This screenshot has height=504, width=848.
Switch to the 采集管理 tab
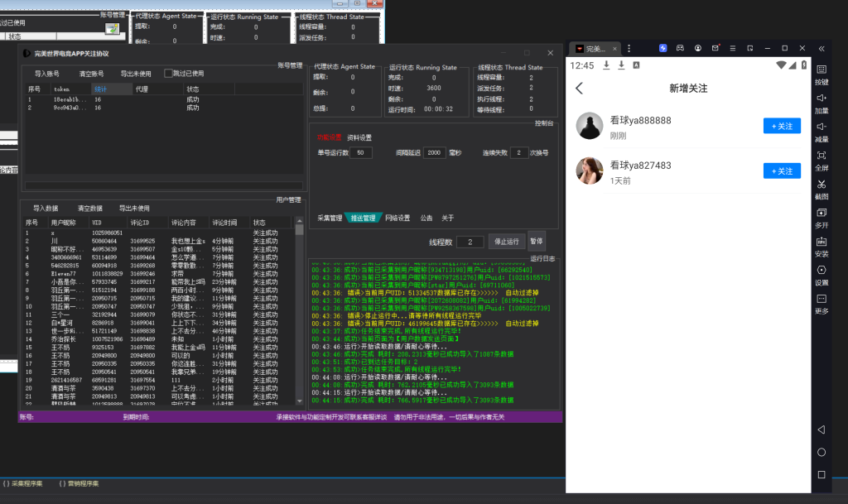329,218
